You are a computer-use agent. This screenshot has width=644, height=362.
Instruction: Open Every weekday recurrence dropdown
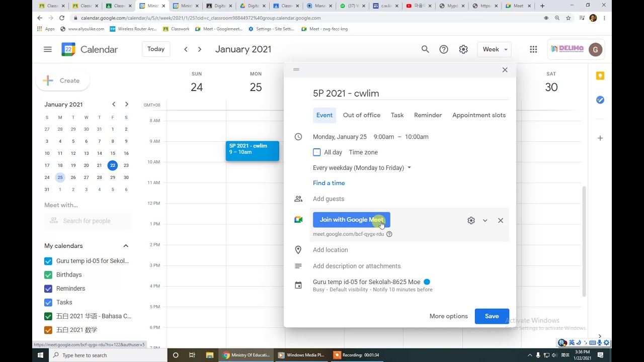coord(362,168)
